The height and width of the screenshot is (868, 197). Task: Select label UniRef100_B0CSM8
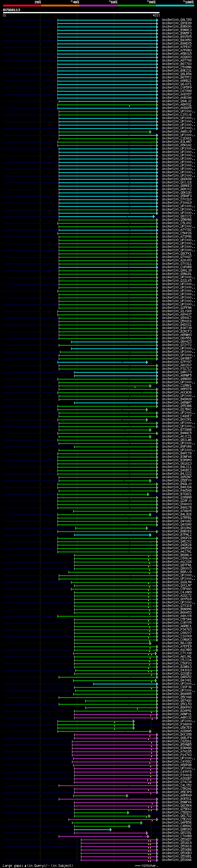[177, 734]
